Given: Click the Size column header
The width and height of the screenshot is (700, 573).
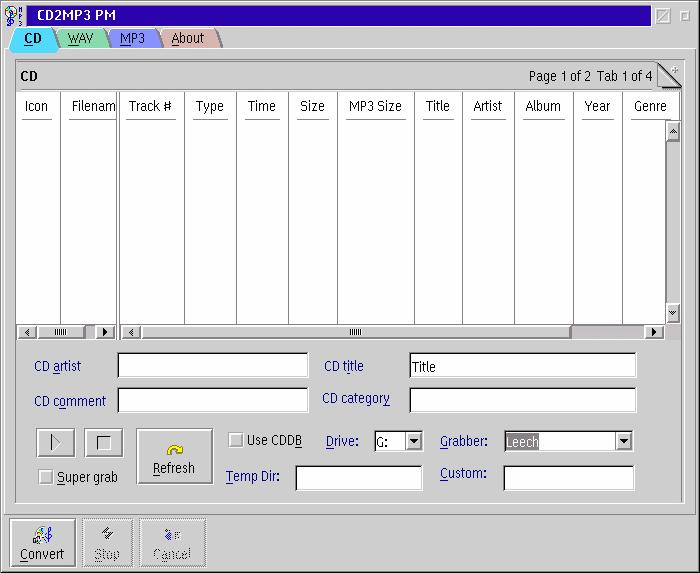Looking at the screenshot, I should pos(312,106).
